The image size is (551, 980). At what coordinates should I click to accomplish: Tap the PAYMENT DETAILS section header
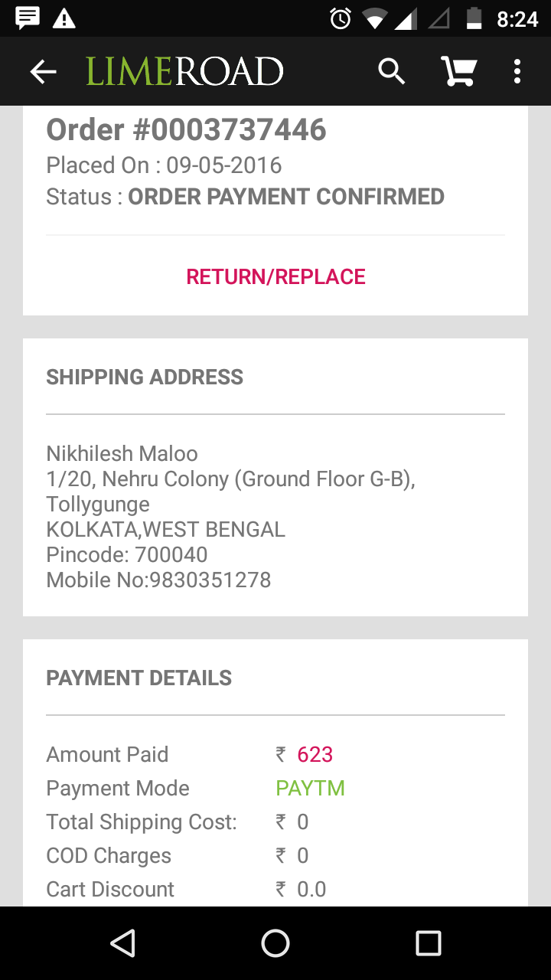(x=139, y=678)
